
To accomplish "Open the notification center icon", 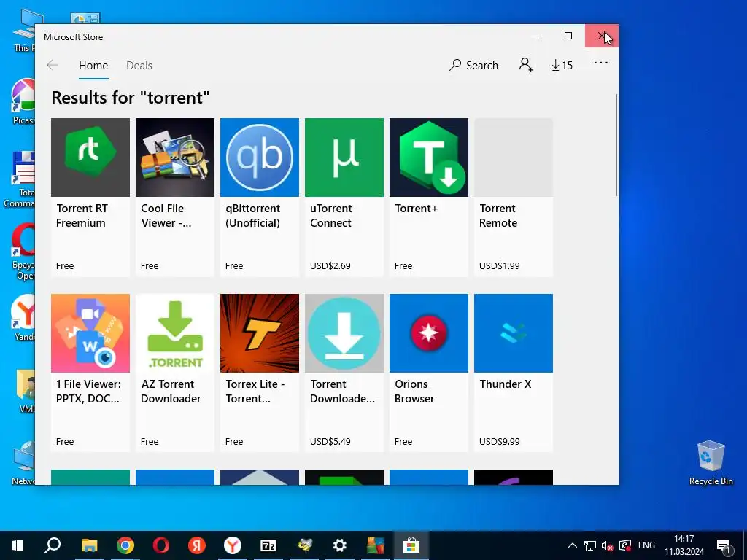I will (724, 545).
